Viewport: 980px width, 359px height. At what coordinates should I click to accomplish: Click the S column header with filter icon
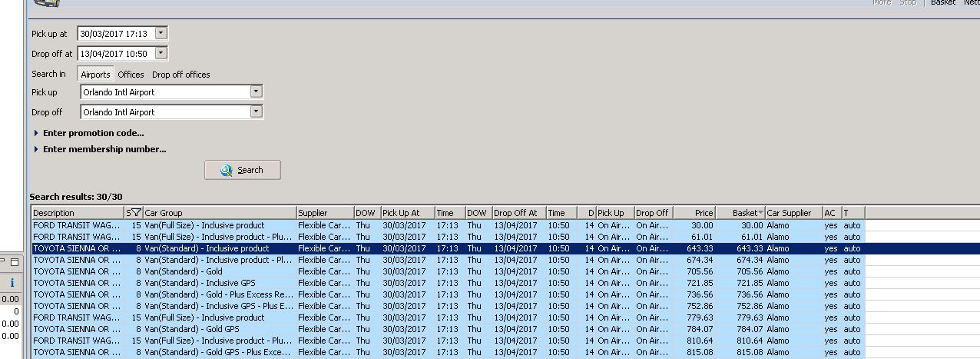(134, 213)
